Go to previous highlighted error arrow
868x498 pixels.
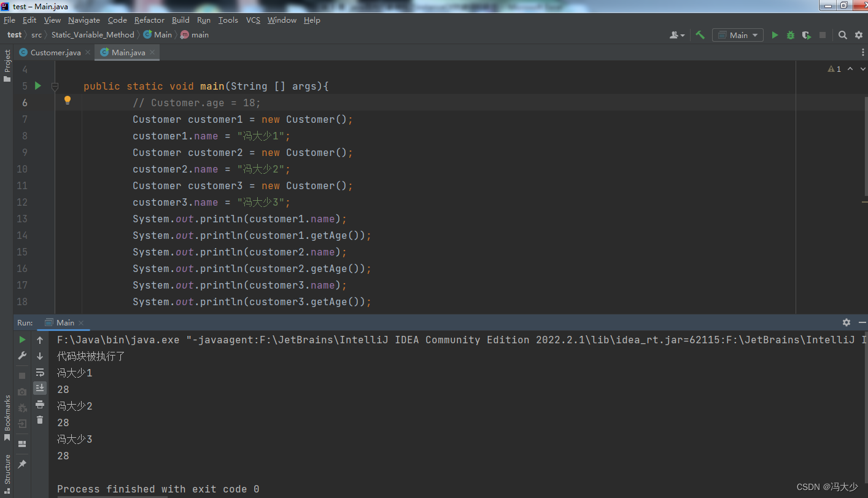[x=850, y=69]
